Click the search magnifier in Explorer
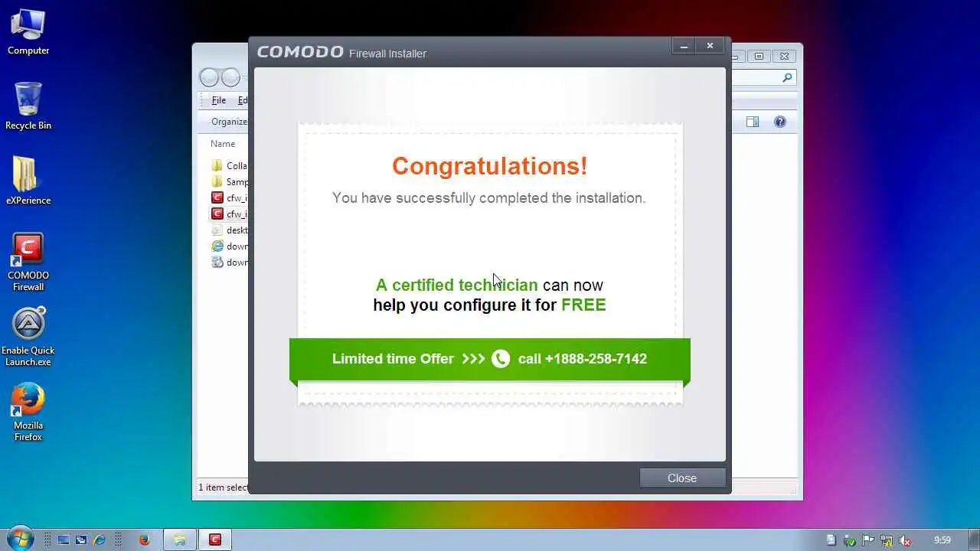 [786, 77]
